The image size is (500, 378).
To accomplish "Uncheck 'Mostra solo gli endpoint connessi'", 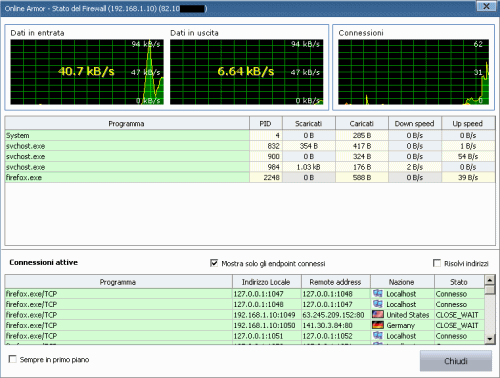I will [x=214, y=263].
